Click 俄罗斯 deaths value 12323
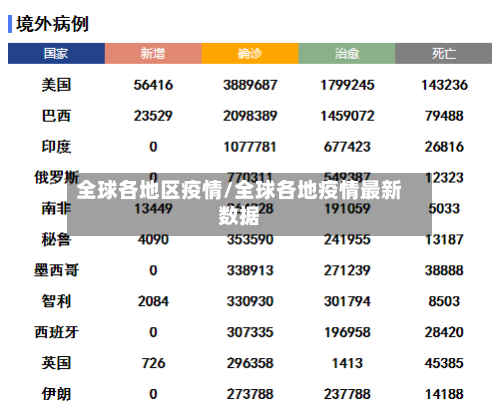The height and width of the screenshot is (409, 500). (x=444, y=178)
